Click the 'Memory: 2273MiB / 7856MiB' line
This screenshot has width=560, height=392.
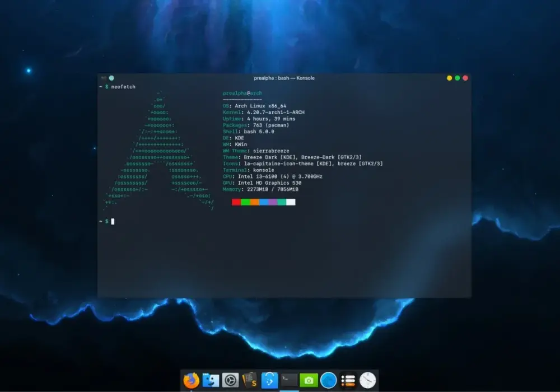click(x=260, y=190)
